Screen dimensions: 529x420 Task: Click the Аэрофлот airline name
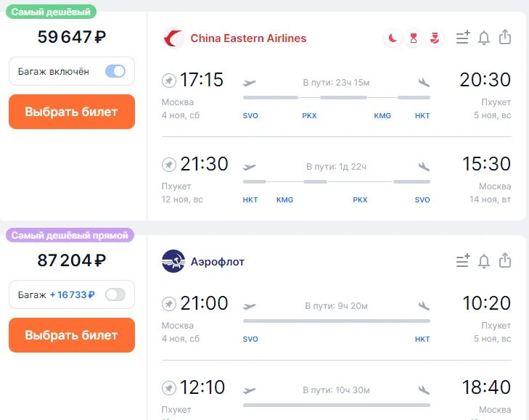[218, 261]
